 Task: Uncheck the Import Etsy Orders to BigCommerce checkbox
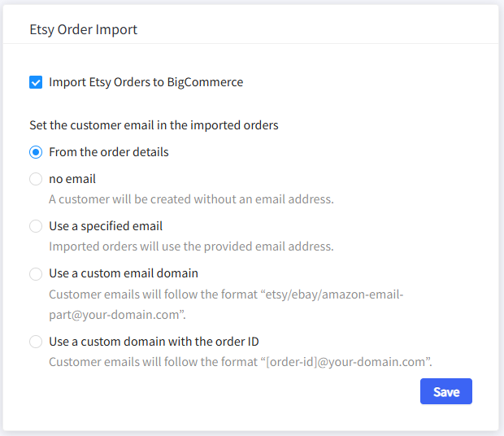tap(36, 82)
